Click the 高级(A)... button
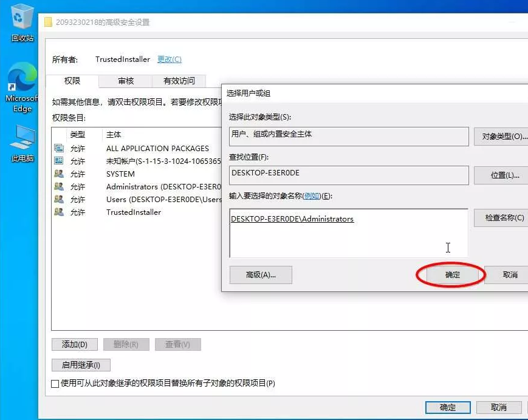This screenshot has width=528, height=420. pos(261,275)
